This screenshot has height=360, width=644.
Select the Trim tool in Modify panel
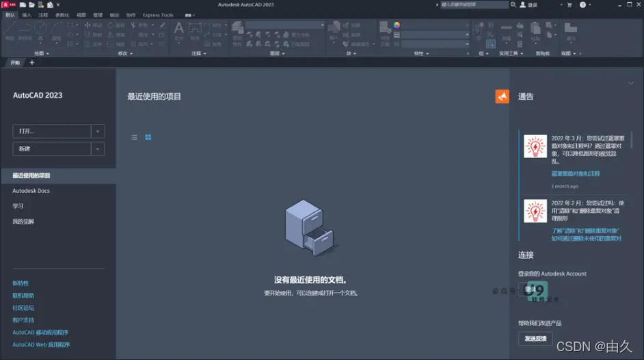click(139, 25)
